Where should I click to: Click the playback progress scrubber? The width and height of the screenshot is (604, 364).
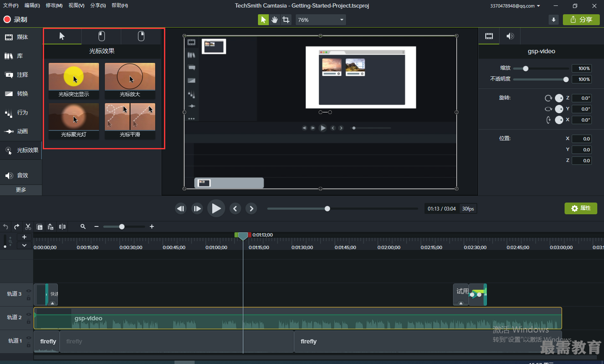click(x=327, y=208)
